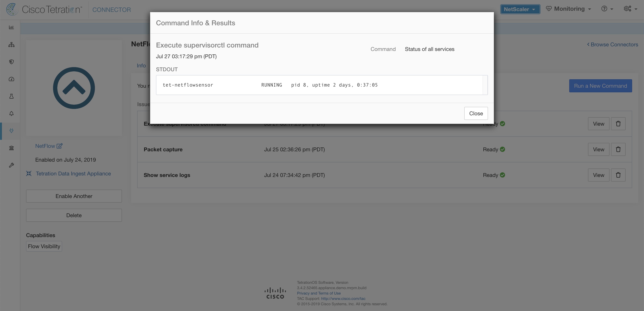The height and width of the screenshot is (311, 644).
Task: Click Run a New Command button
Action: click(x=601, y=85)
